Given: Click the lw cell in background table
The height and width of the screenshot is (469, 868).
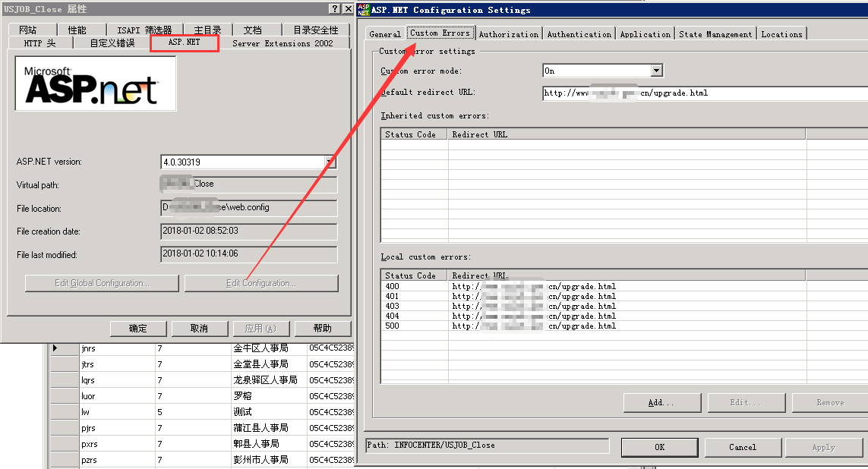Looking at the screenshot, I should tap(117, 412).
